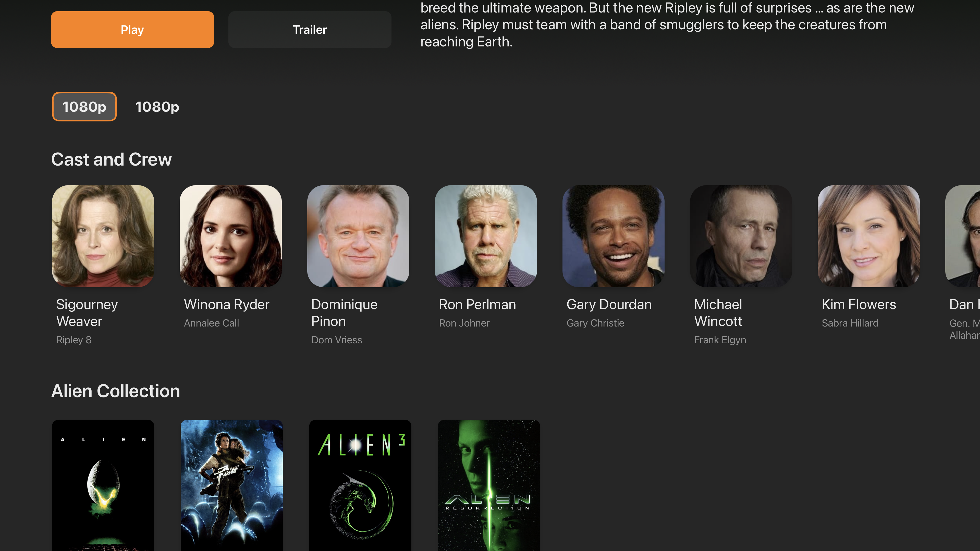Choose the second, unhighlighted 1080p version

[157, 107]
